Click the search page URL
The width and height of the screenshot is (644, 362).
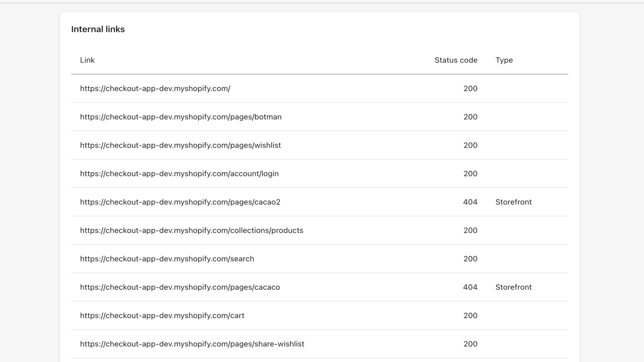(x=167, y=259)
